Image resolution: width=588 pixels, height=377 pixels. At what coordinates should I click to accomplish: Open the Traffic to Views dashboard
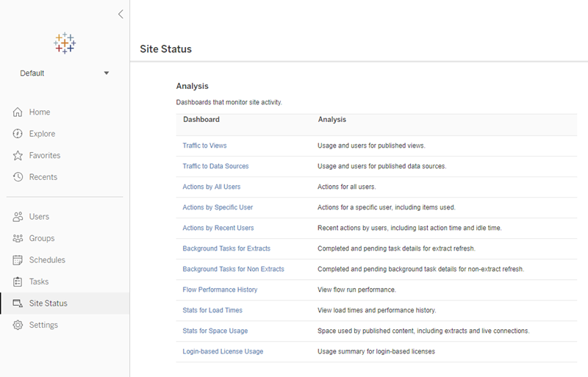click(205, 146)
